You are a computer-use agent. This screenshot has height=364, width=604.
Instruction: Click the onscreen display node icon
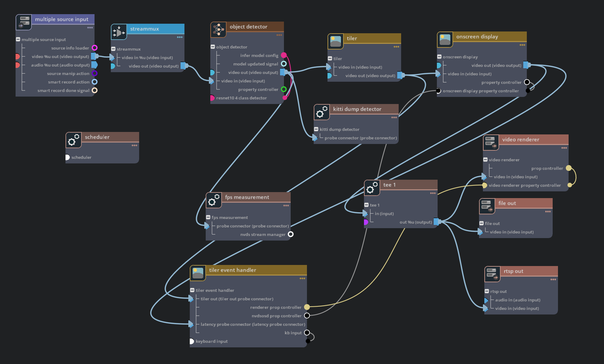(445, 40)
